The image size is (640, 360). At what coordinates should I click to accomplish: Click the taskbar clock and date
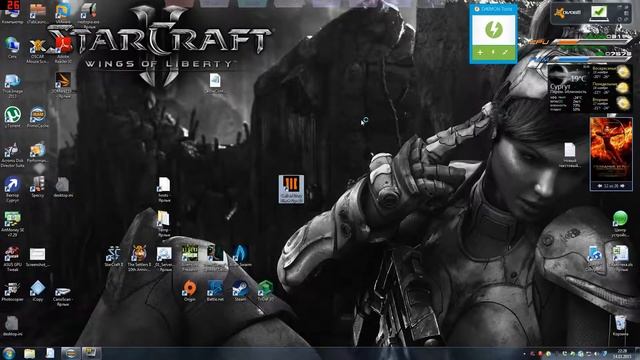[622, 353]
